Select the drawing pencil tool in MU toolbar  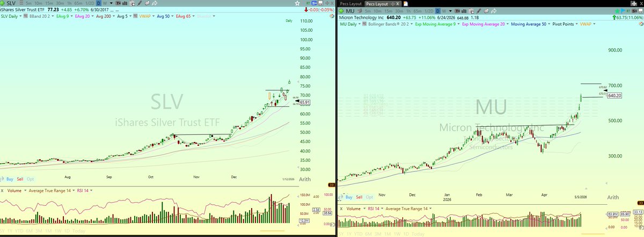pyautogui.click(x=479, y=11)
